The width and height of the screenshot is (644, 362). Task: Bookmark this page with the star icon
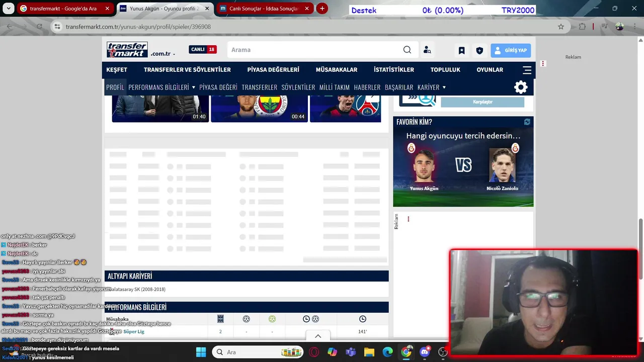point(561,27)
